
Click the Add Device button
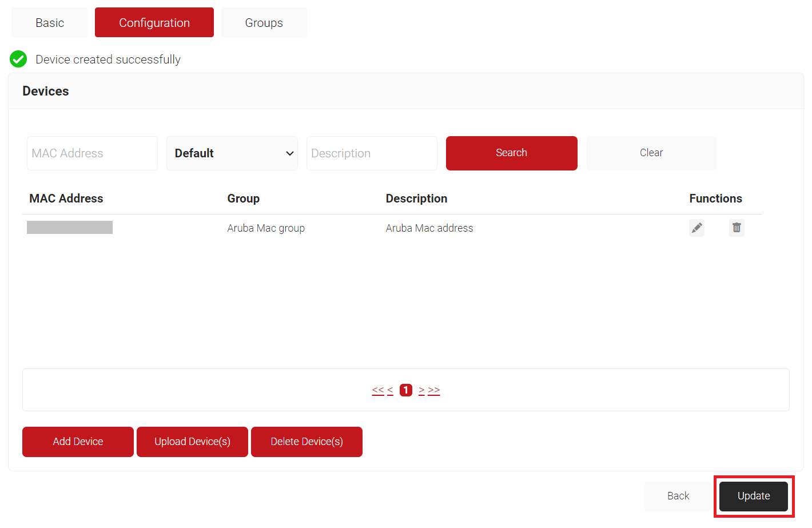[78, 442]
